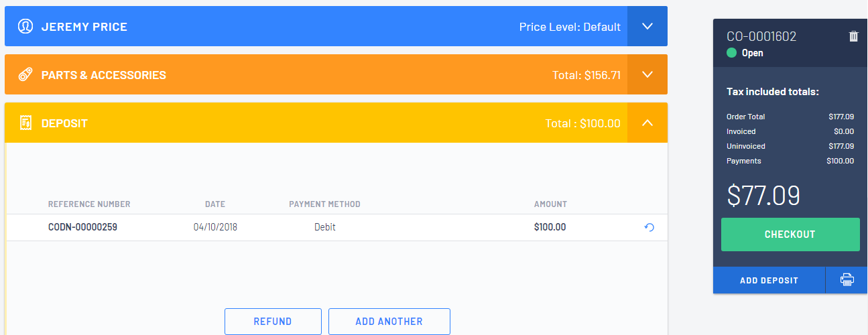Click the Add Deposit button
This screenshot has width=868, height=335.
(x=769, y=280)
